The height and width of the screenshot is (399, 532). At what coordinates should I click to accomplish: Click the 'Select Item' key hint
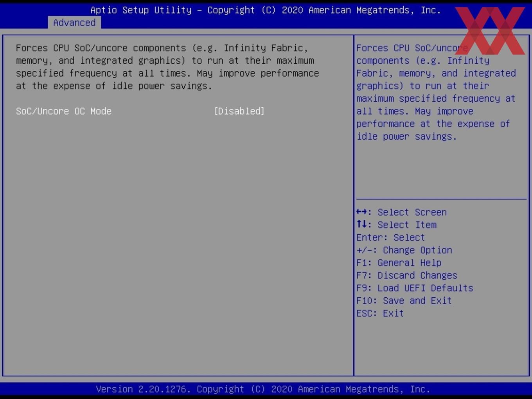[396, 225]
